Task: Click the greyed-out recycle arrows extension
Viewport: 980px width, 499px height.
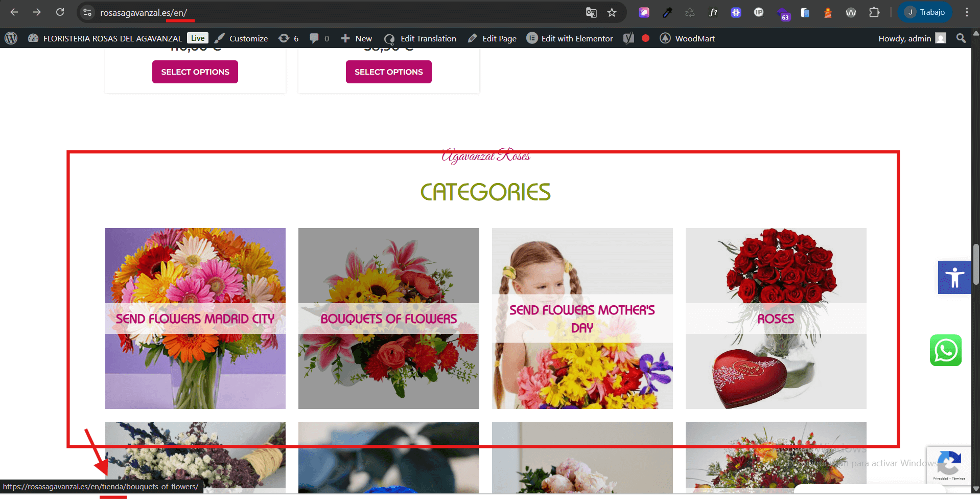Action: point(690,12)
